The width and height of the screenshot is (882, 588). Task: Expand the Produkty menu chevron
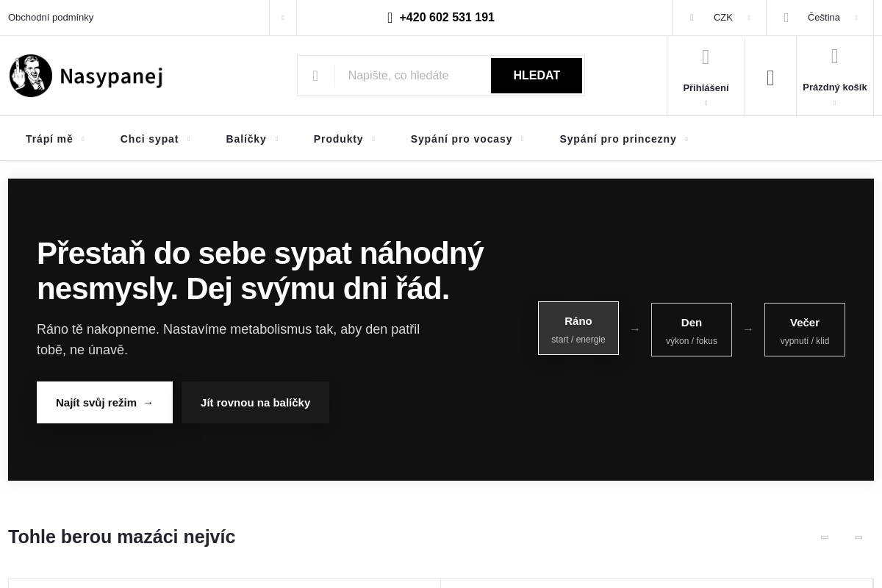373,139
